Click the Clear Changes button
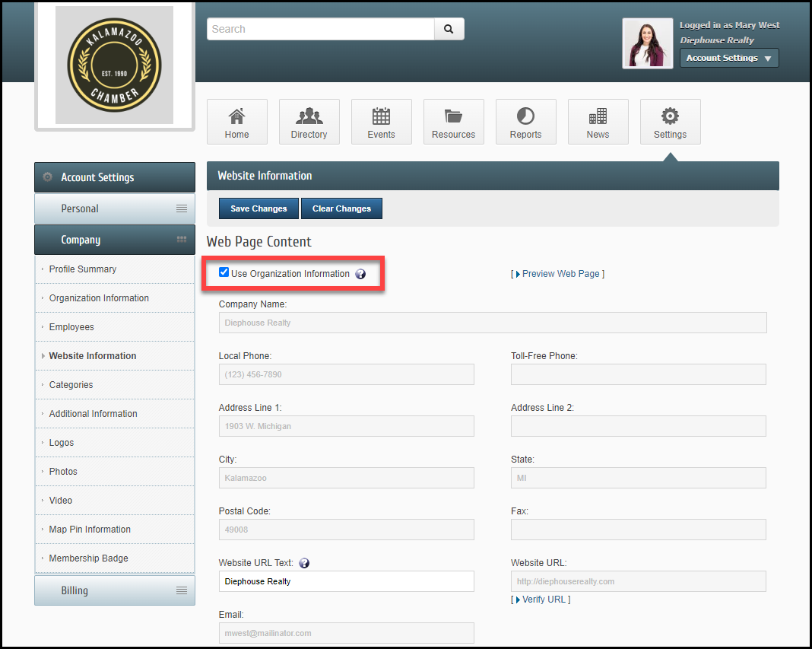This screenshot has height=649, width=812. (341, 208)
